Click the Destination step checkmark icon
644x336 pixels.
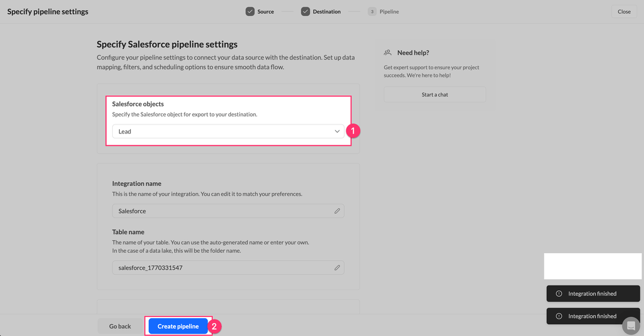pos(305,11)
